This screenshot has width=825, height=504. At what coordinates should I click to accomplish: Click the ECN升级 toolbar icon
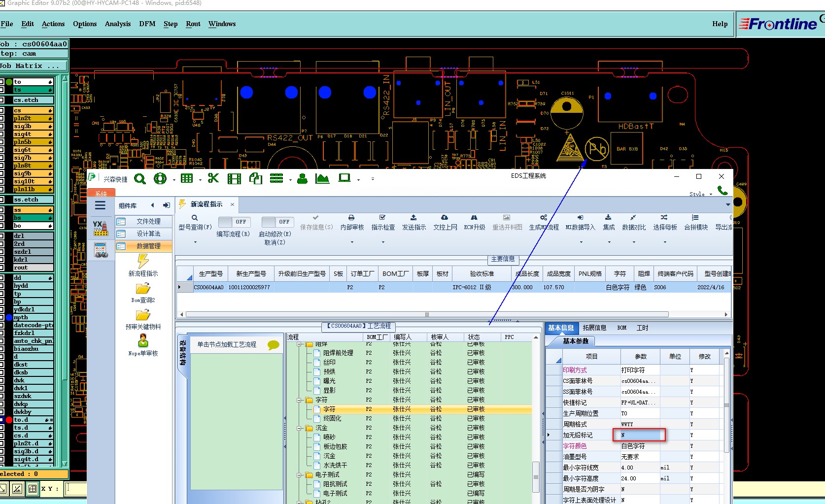474,218
